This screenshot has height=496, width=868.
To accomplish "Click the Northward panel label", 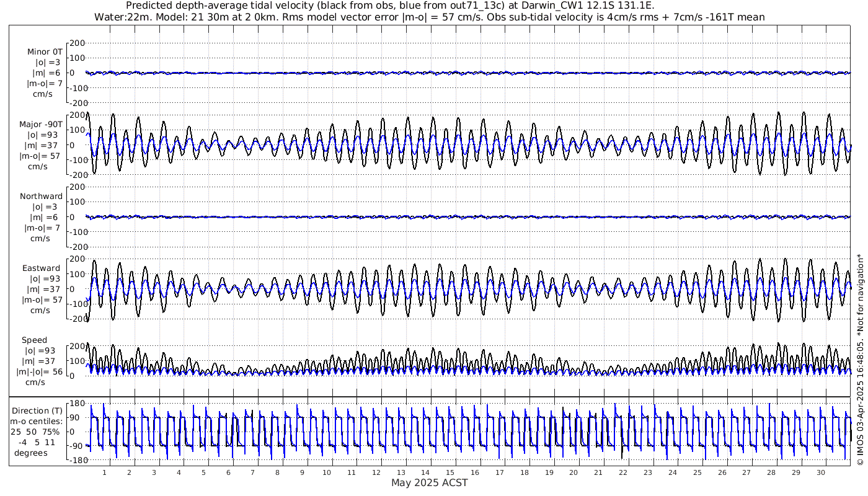I will pos(41,197).
